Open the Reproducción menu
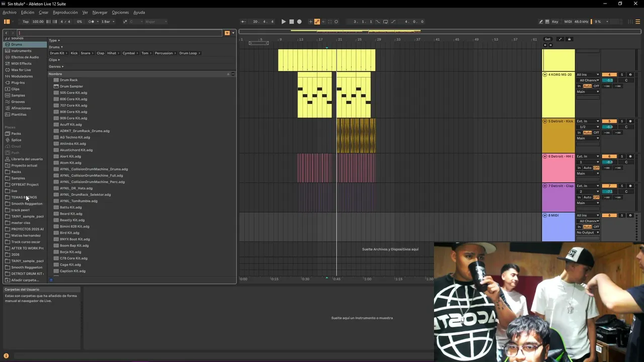This screenshot has width=644, height=362. pos(65,13)
